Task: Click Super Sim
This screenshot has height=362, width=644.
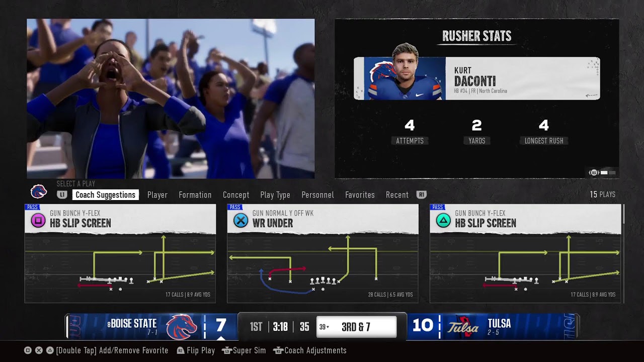Action: 249,350
